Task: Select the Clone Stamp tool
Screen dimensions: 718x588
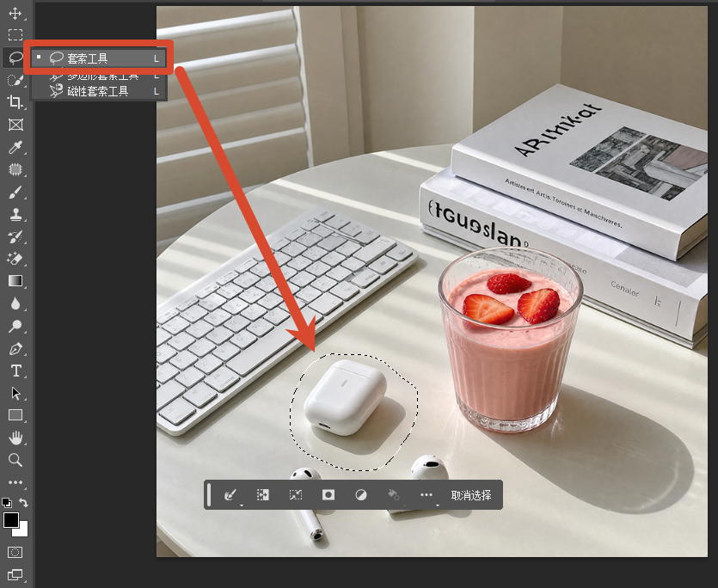Action: tap(15, 214)
